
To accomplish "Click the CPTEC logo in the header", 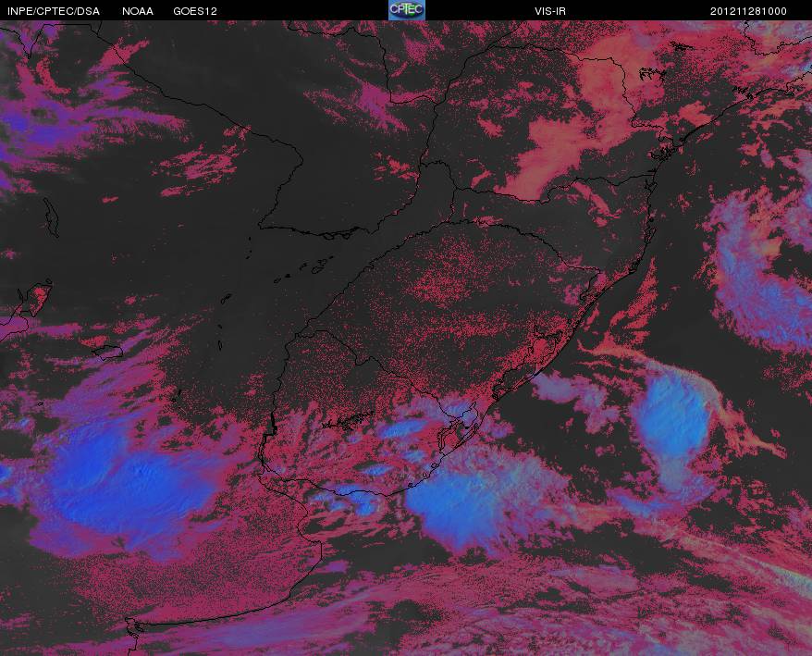I will tap(407, 10).
